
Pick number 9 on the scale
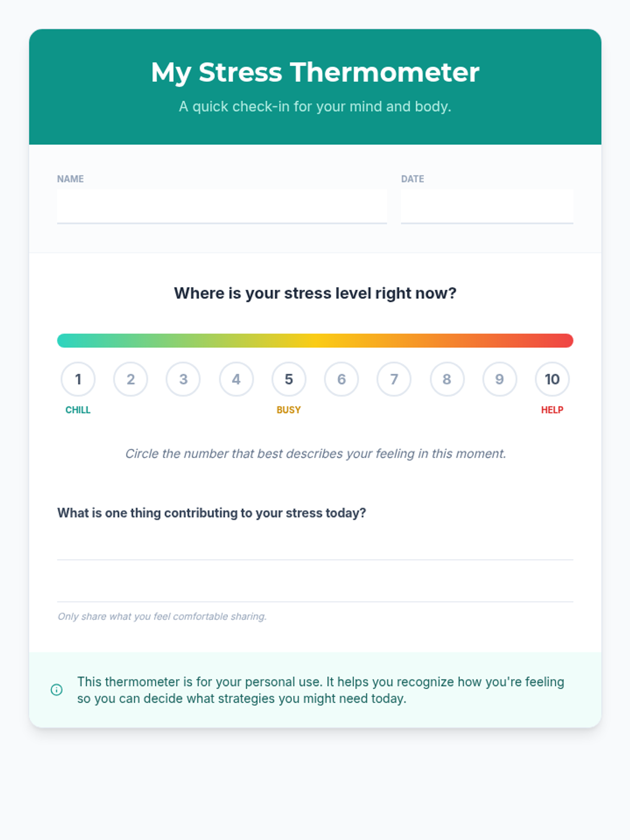tap(500, 379)
